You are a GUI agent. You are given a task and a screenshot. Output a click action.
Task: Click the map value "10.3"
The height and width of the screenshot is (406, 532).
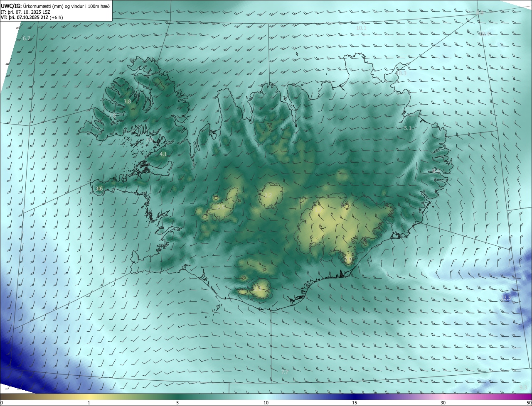point(401,73)
